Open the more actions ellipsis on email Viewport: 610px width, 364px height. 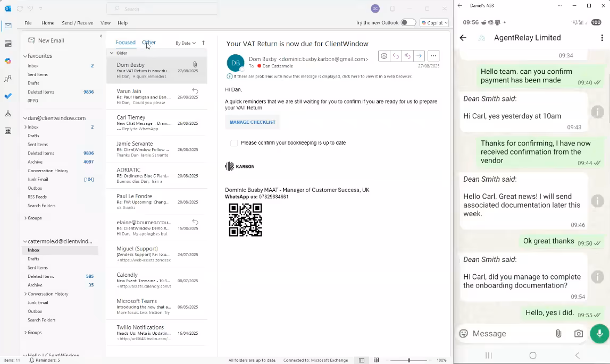[433, 56]
